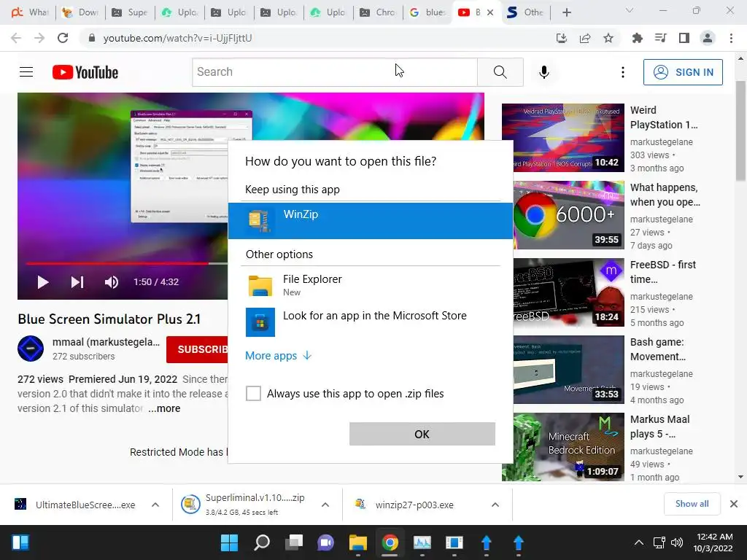Subscribe to mmaal channel
Image resolution: width=747 pixels, height=560 pixels.
(x=197, y=349)
